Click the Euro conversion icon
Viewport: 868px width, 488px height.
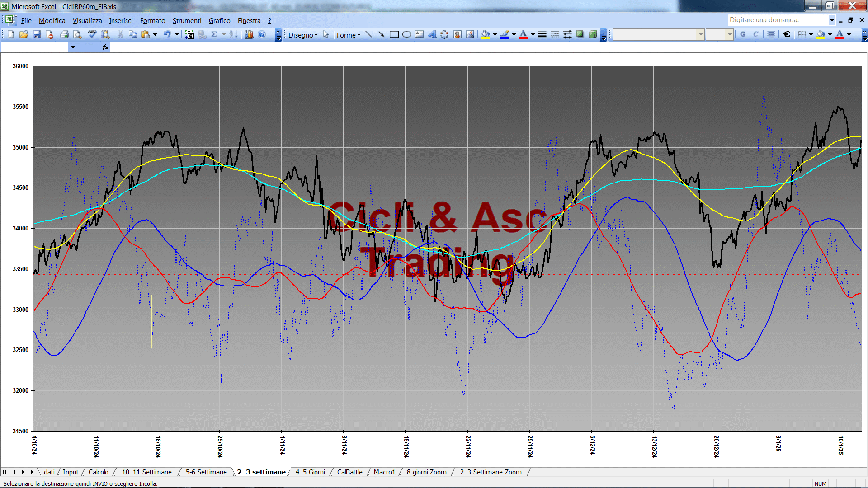point(189,34)
